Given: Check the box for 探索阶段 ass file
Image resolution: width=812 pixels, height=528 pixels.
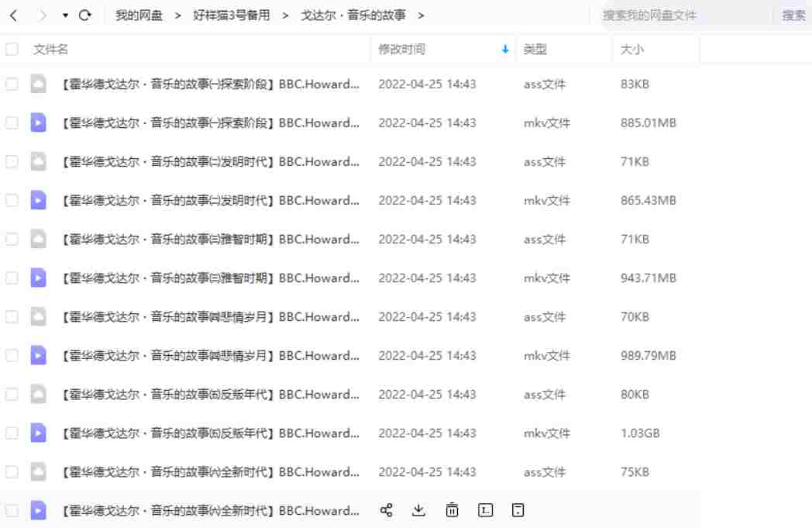Looking at the screenshot, I should pyautogui.click(x=12, y=84).
